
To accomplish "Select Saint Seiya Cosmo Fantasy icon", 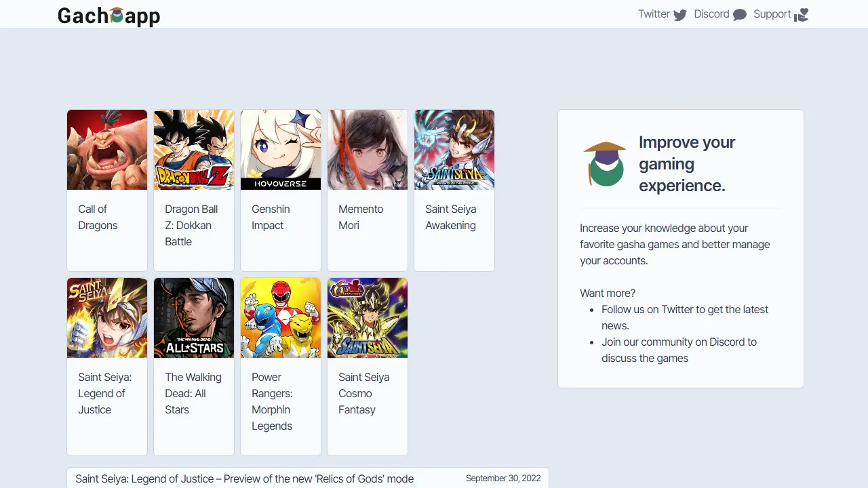I will click(x=368, y=318).
